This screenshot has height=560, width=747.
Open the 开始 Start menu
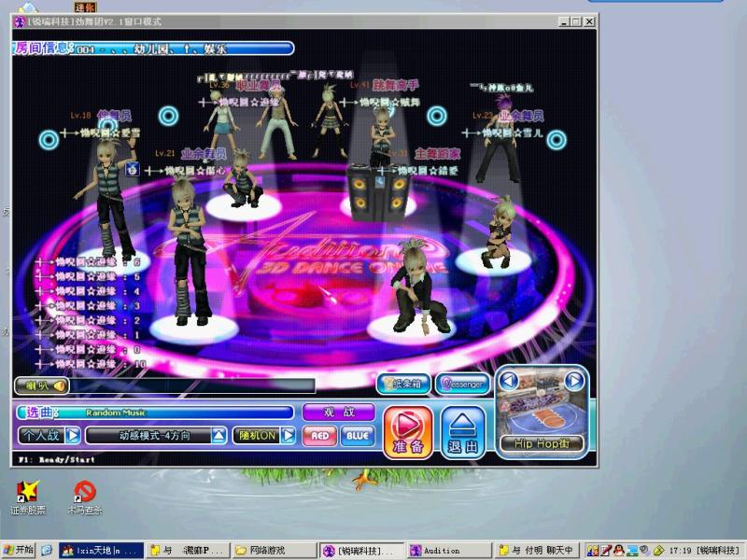point(18,551)
